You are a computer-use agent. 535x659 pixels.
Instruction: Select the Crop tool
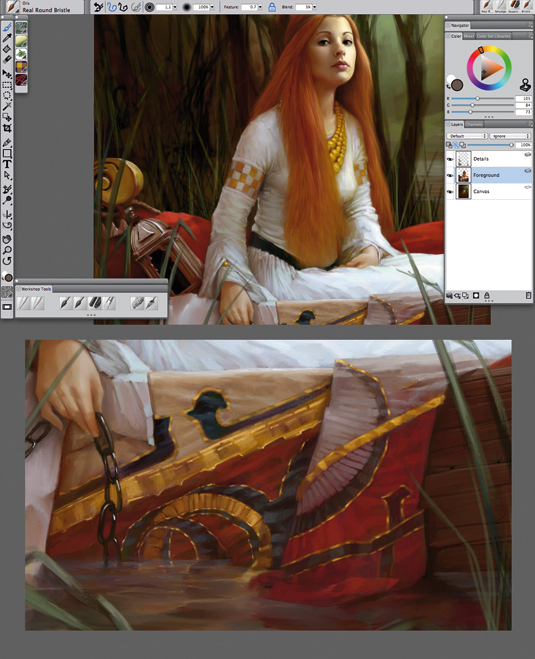click(x=7, y=128)
